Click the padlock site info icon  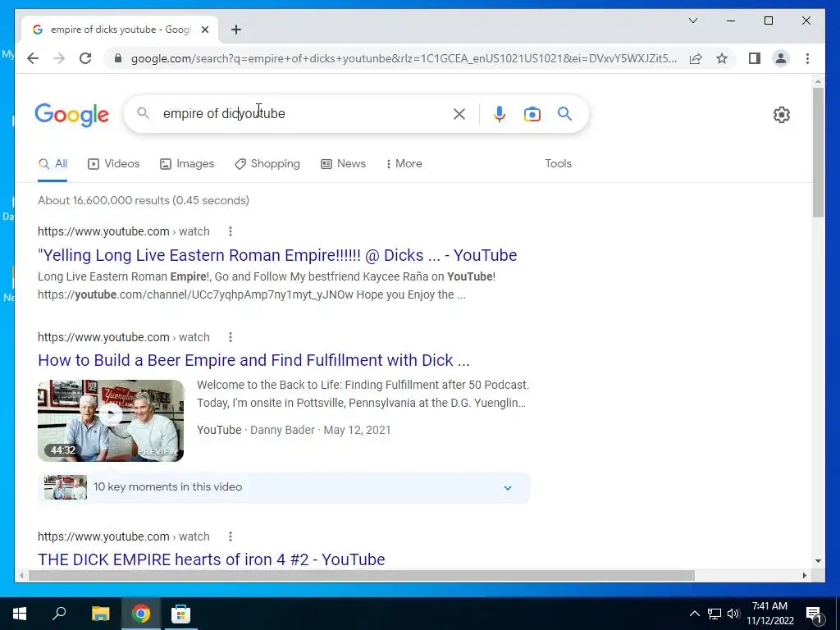pos(118,58)
